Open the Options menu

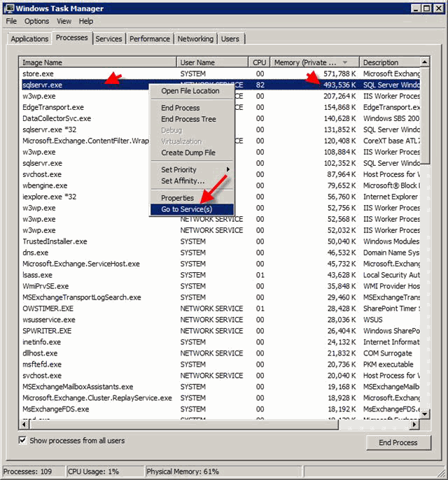(x=36, y=21)
